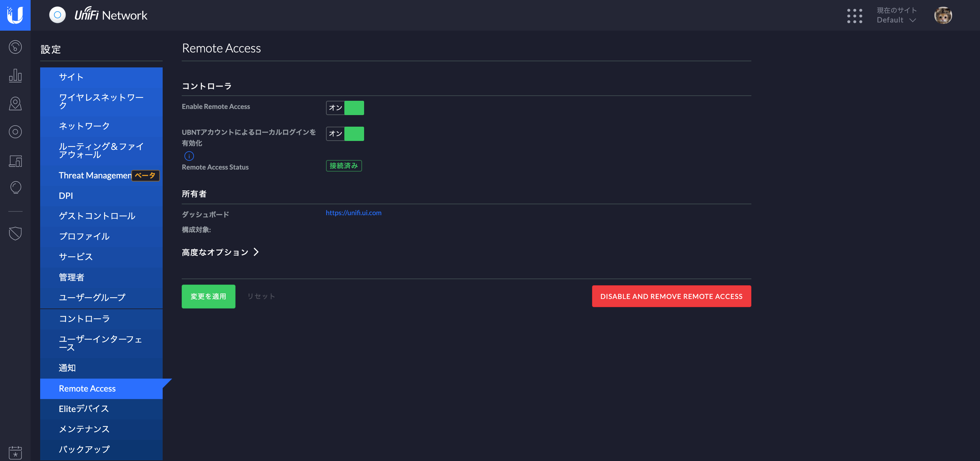Viewport: 980px width, 461px height.
Task: Click the Ubiquiti U logo icon
Action: [x=15, y=15]
